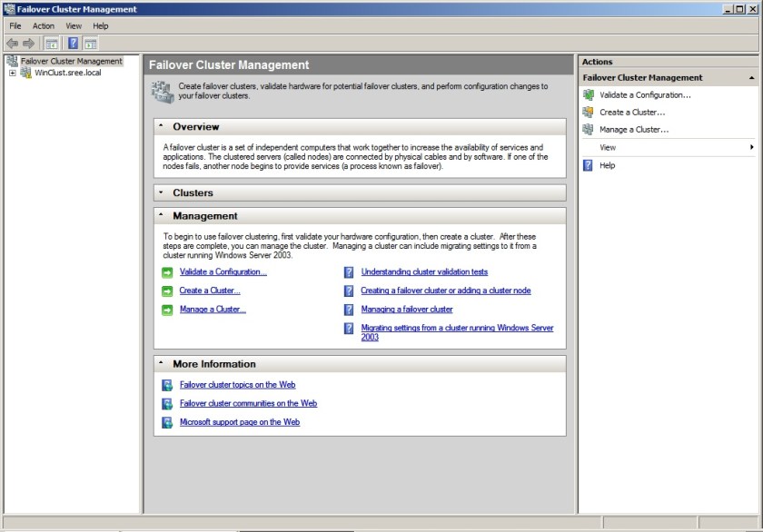Collapse the More Information section

(161, 364)
